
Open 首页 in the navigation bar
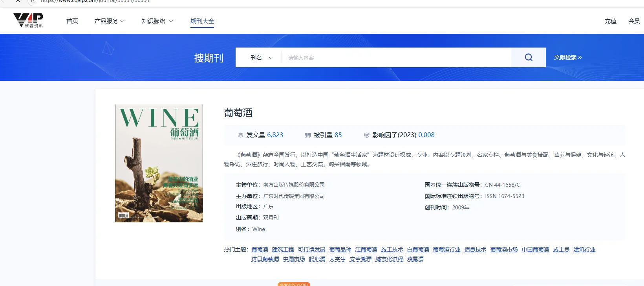72,21
